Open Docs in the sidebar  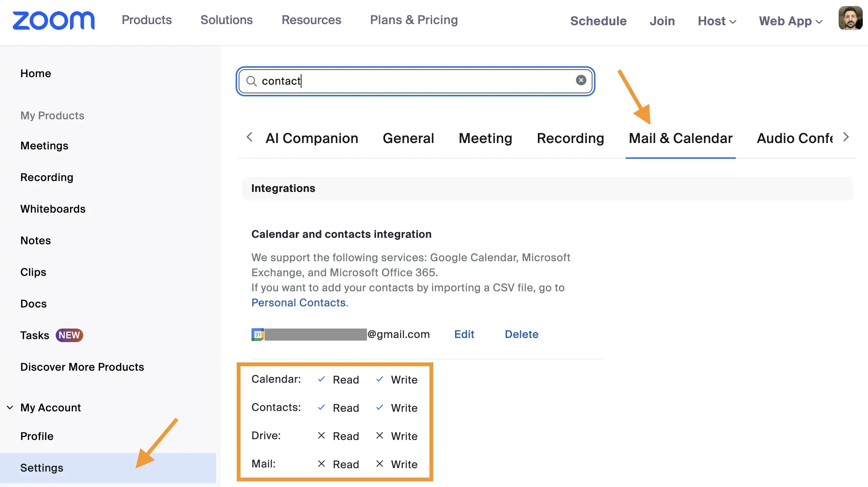tap(34, 304)
